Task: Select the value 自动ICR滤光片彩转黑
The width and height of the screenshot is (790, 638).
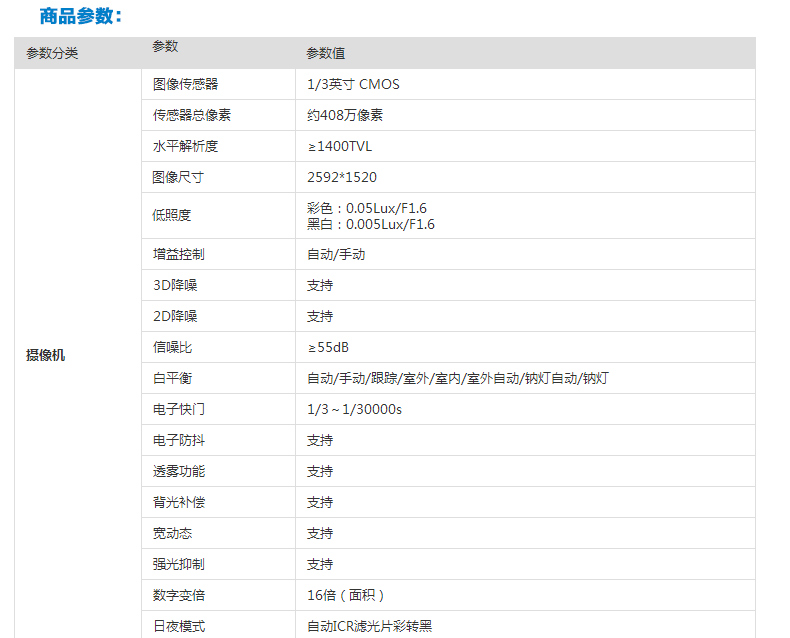Action: (369, 626)
